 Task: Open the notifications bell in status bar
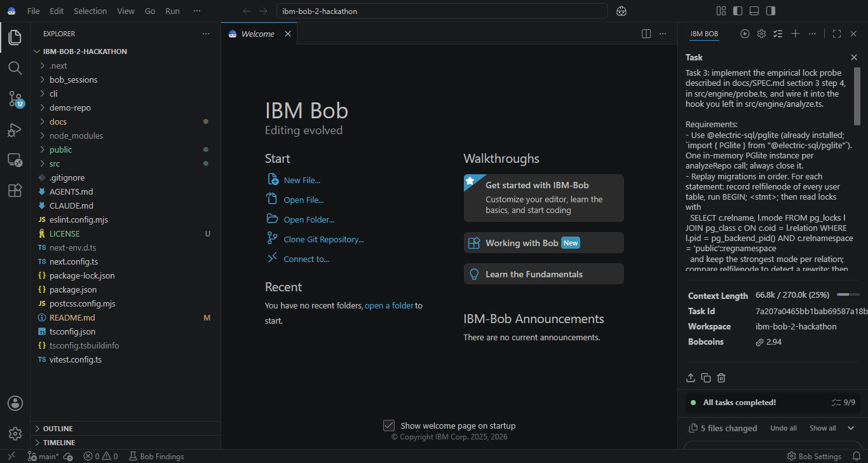tap(855, 456)
